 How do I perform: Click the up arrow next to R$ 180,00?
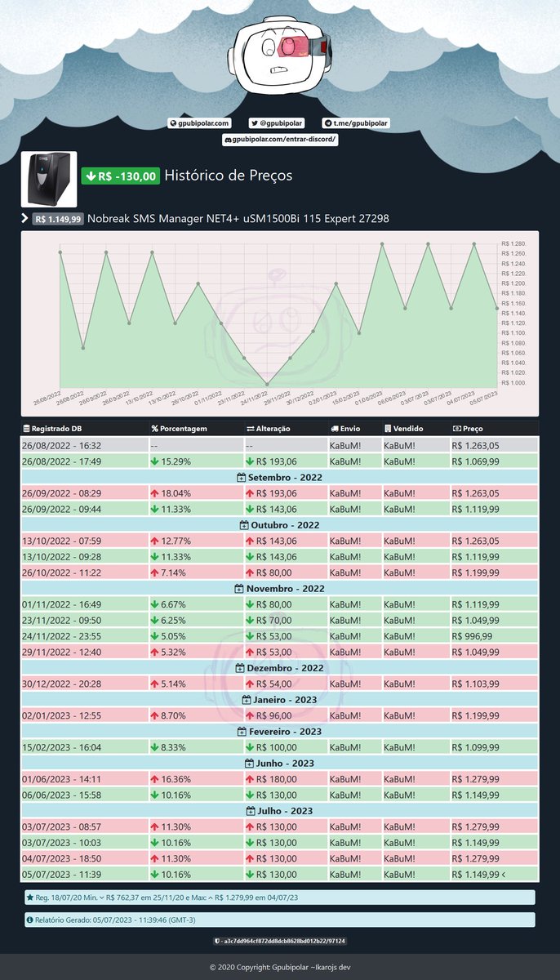point(250,779)
